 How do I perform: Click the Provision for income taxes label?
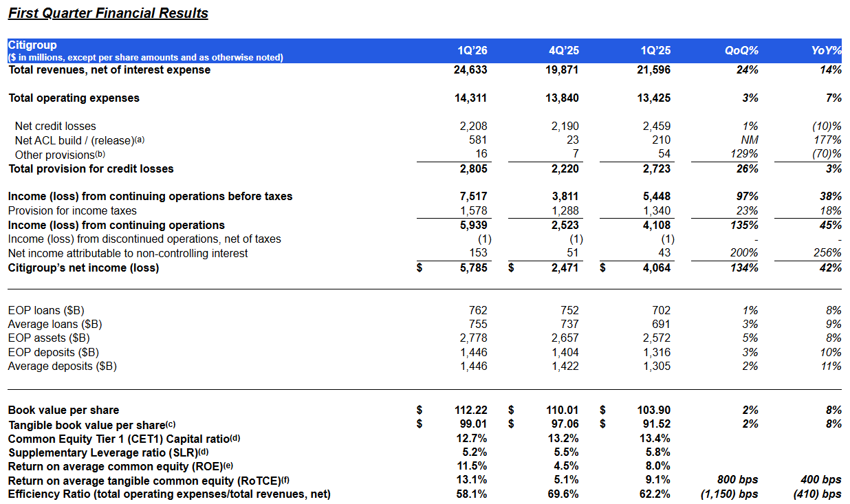tap(72, 211)
